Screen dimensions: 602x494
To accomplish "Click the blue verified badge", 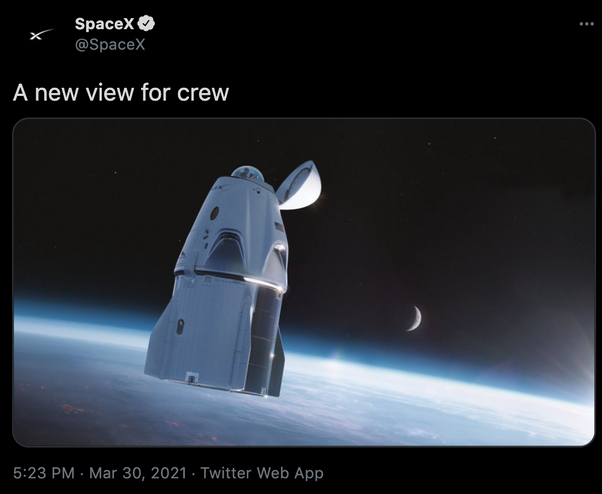I will (x=147, y=24).
